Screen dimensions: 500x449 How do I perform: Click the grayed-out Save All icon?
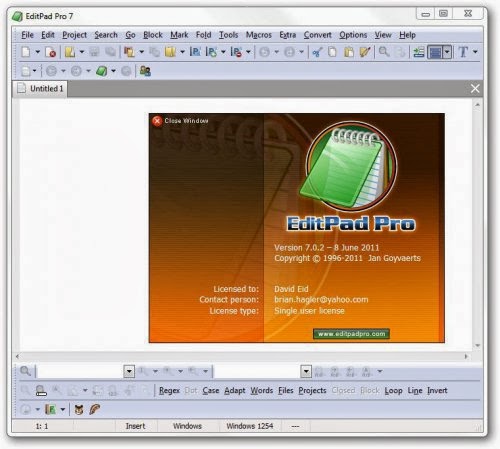(x=110, y=52)
